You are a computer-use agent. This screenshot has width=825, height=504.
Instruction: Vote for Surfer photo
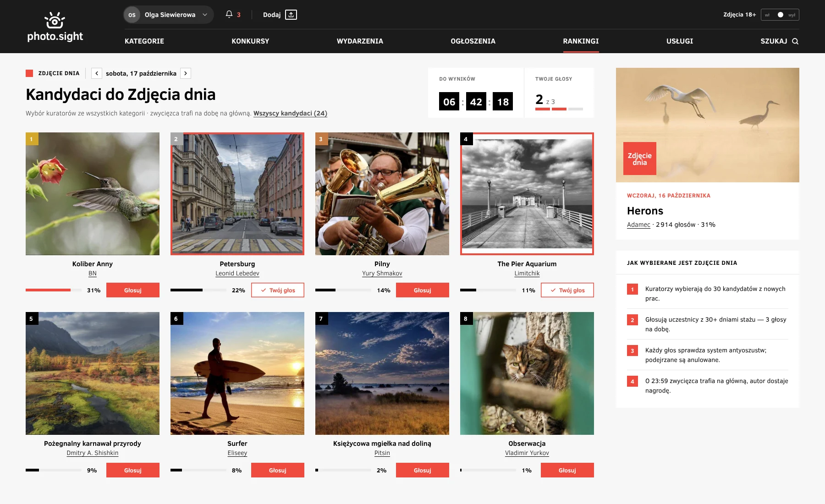point(278,470)
